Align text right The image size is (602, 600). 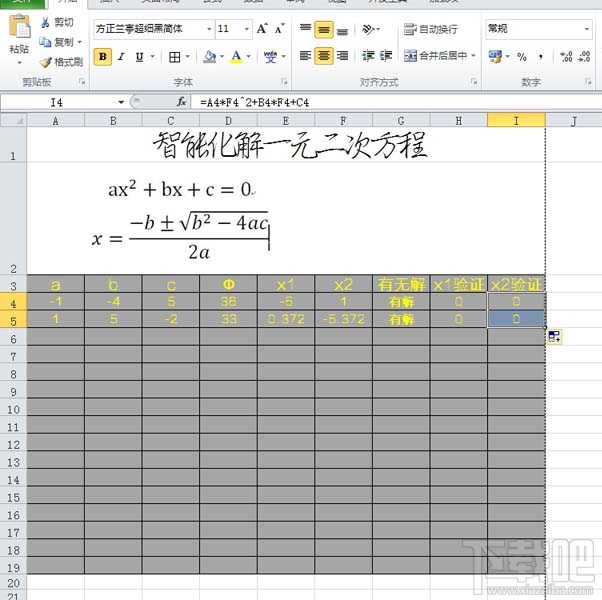click(342, 56)
